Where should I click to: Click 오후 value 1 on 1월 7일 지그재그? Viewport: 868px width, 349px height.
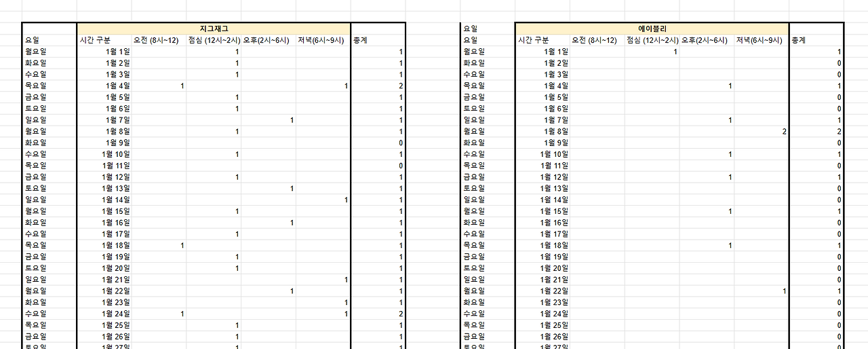click(x=292, y=120)
